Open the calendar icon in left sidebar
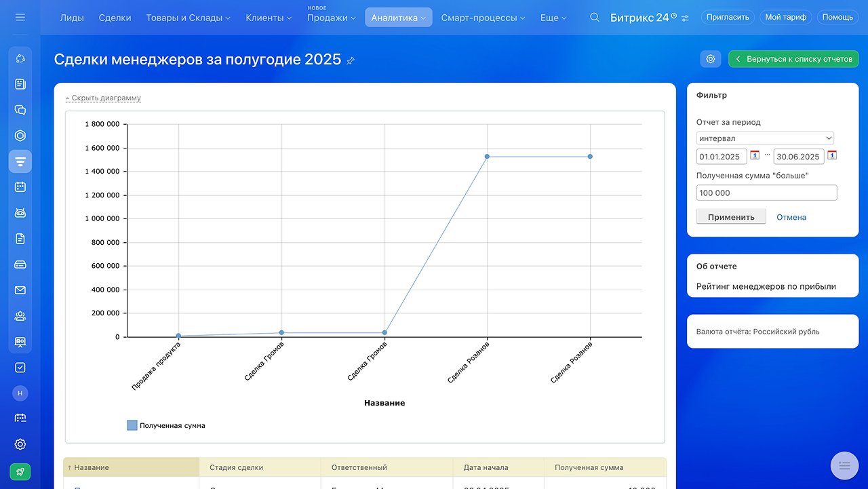The height and width of the screenshot is (489, 868). pos(20,187)
